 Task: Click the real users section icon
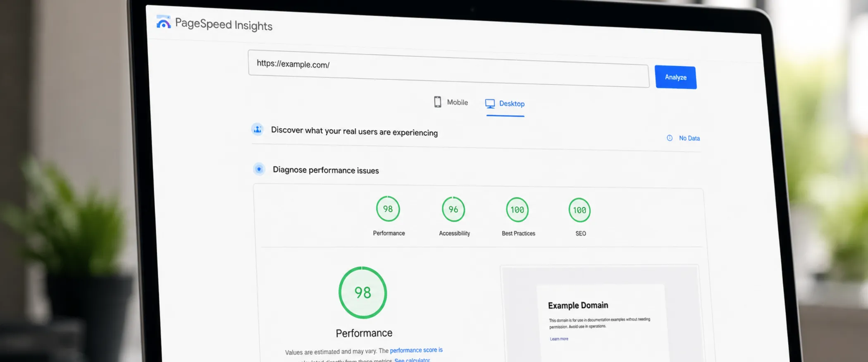click(x=258, y=129)
